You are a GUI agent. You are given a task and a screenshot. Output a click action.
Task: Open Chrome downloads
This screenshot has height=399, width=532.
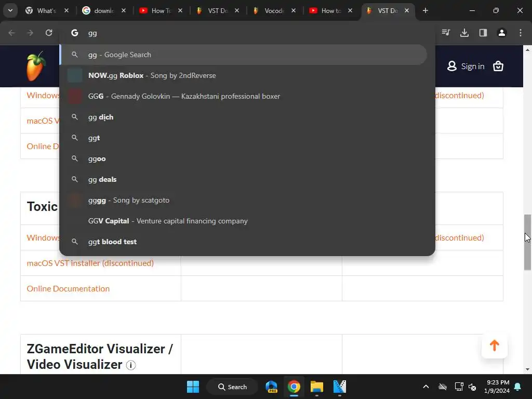click(x=464, y=33)
